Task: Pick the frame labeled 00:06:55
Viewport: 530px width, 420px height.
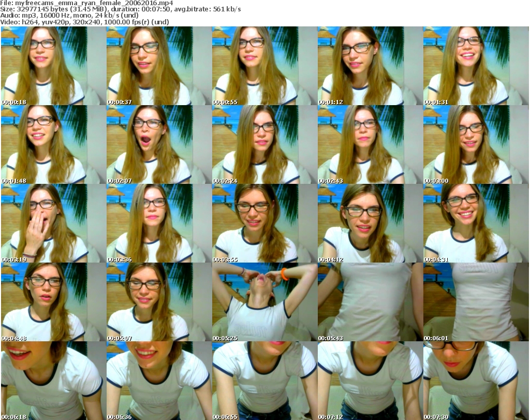Action: click(x=264, y=381)
